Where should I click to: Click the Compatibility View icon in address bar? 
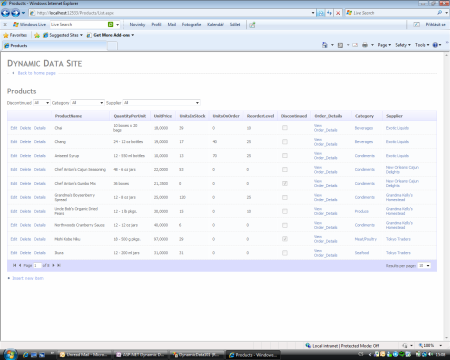tap(321, 13)
